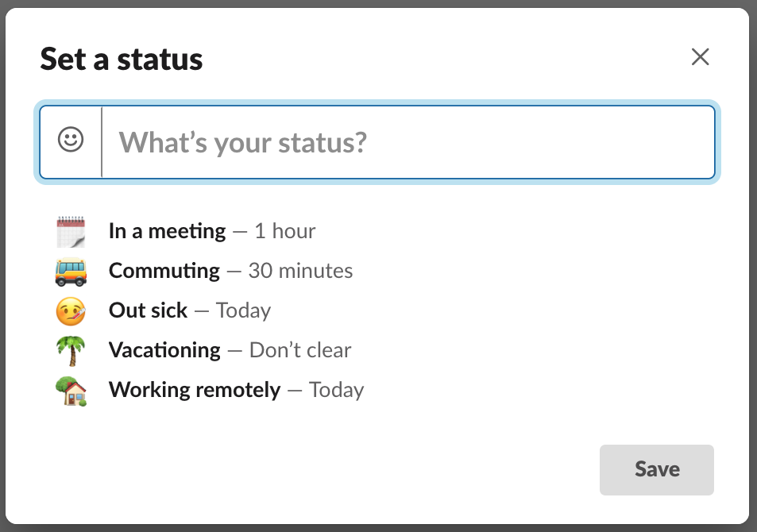
Task: Select the In a meeting status label
Action: coord(167,231)
